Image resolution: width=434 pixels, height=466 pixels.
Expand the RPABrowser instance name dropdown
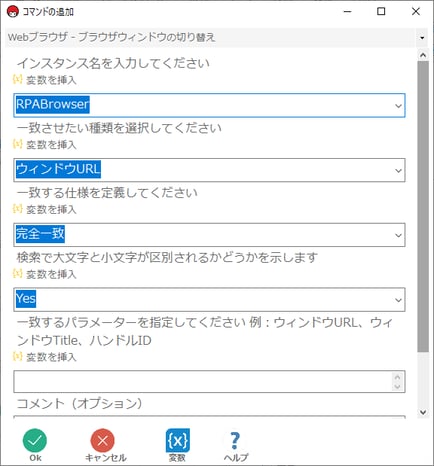pyautogui.click(x=398, y=106)
